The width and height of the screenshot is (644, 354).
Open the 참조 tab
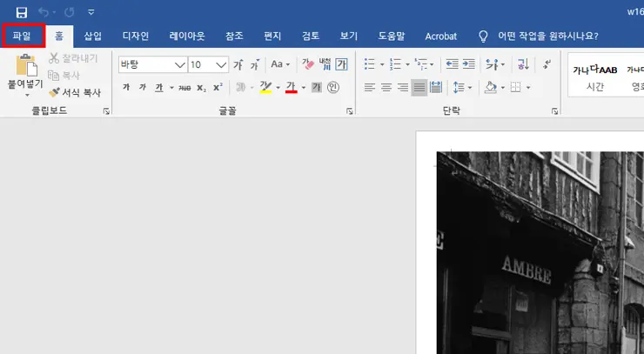(234, 37)
